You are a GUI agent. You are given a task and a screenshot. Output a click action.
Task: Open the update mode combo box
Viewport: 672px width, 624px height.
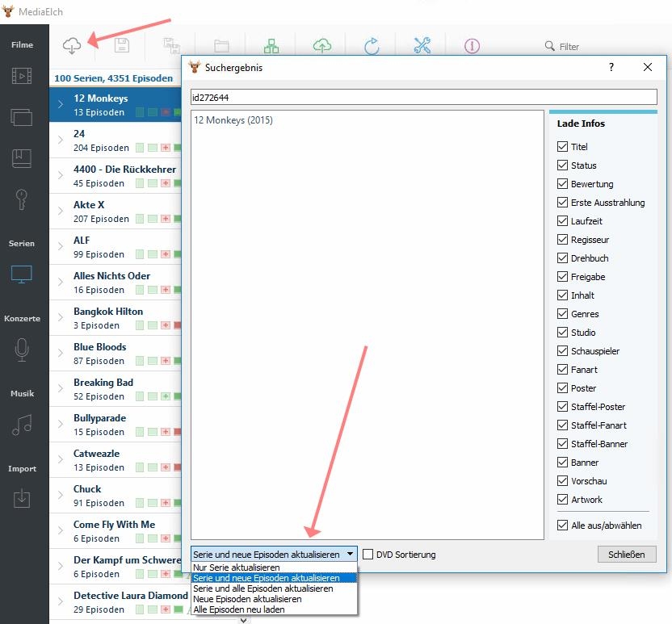(274, 555)
